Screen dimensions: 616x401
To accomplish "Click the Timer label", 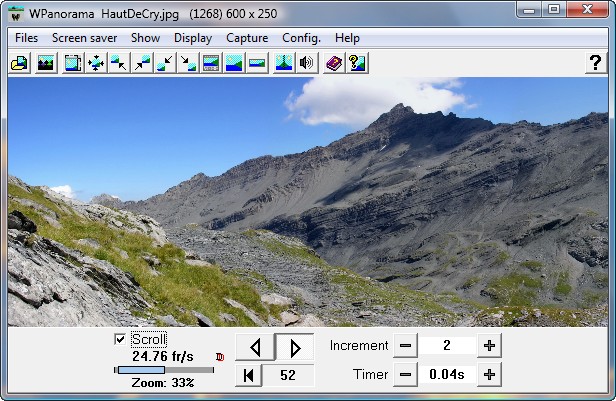I will pos(370,375).
